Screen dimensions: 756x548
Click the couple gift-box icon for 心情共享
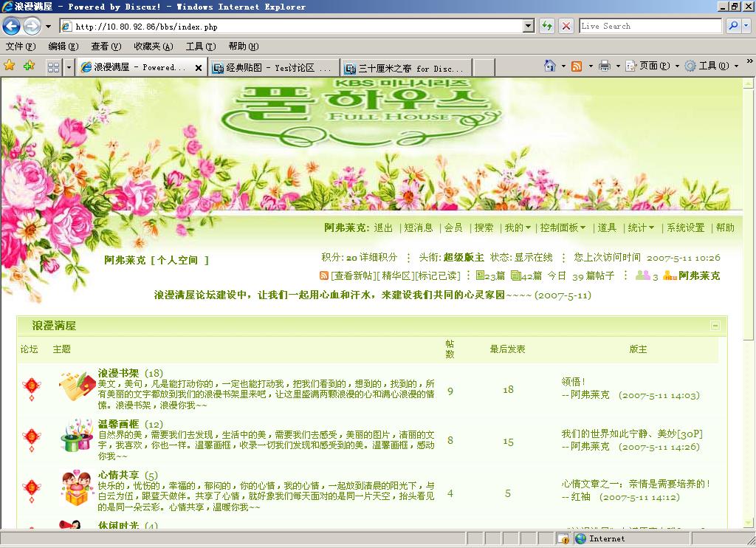point(77,488)
